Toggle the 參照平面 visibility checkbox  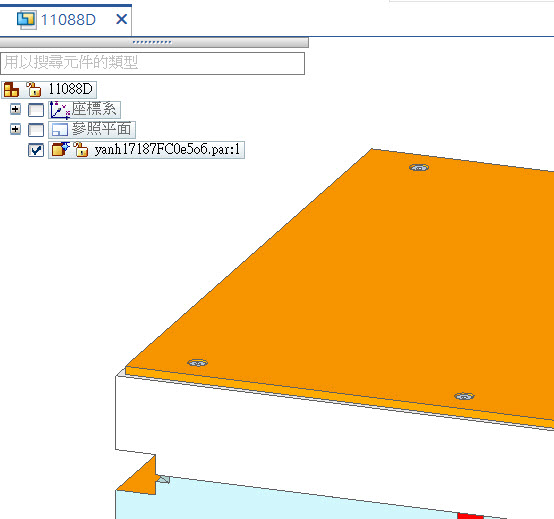36,130
